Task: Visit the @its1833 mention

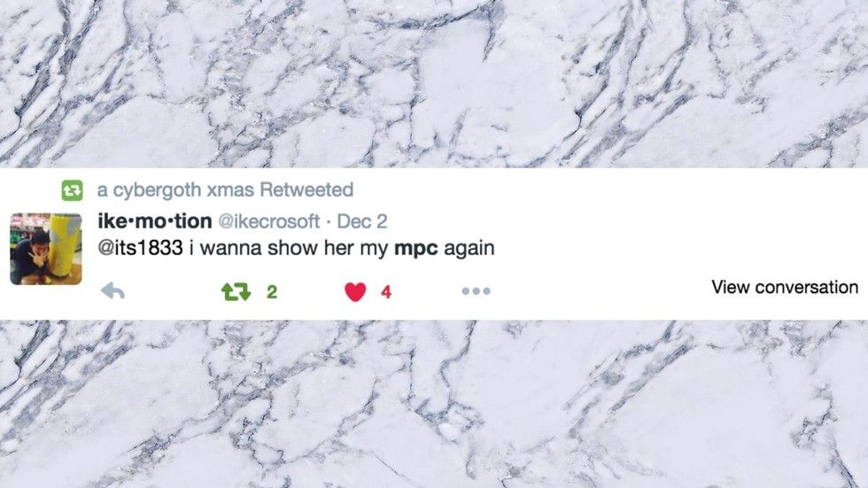Action: (x=140, y=247)
